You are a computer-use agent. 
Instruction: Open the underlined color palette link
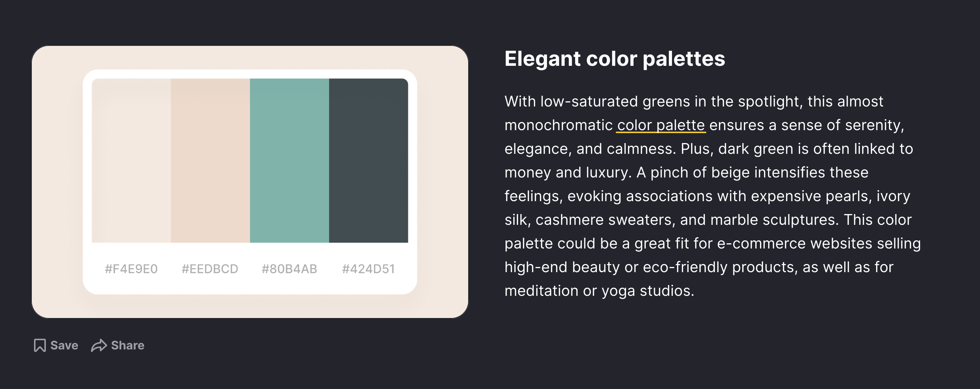(x=661, y=125)
